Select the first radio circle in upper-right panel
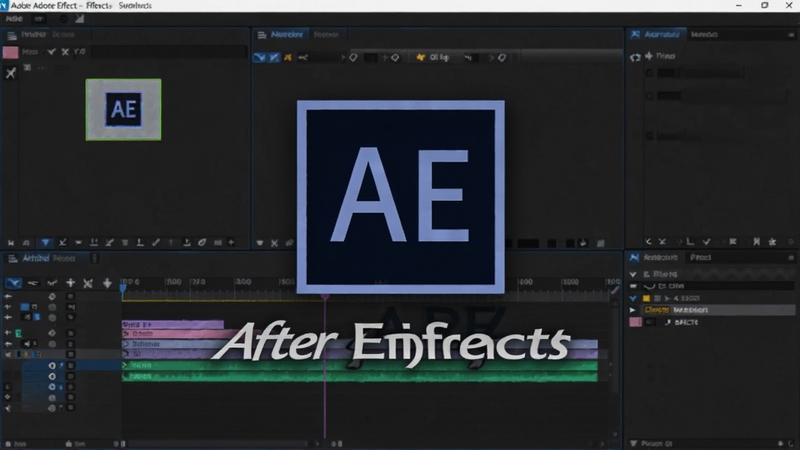The image size is (800, 450). click(649, 73)
